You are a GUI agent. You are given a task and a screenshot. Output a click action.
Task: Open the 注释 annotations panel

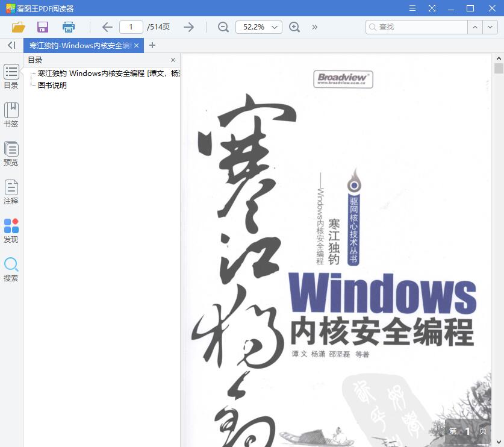(11, 192)
